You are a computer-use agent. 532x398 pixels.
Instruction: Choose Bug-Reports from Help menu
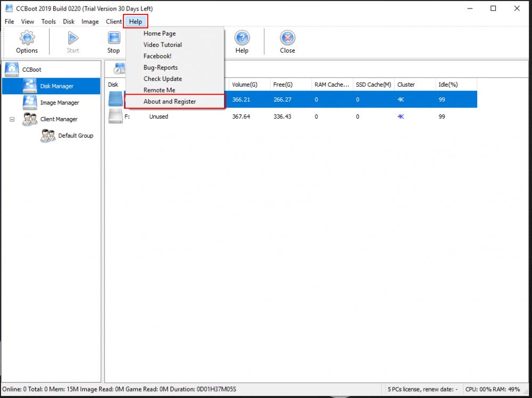click(x=160, y=68)
